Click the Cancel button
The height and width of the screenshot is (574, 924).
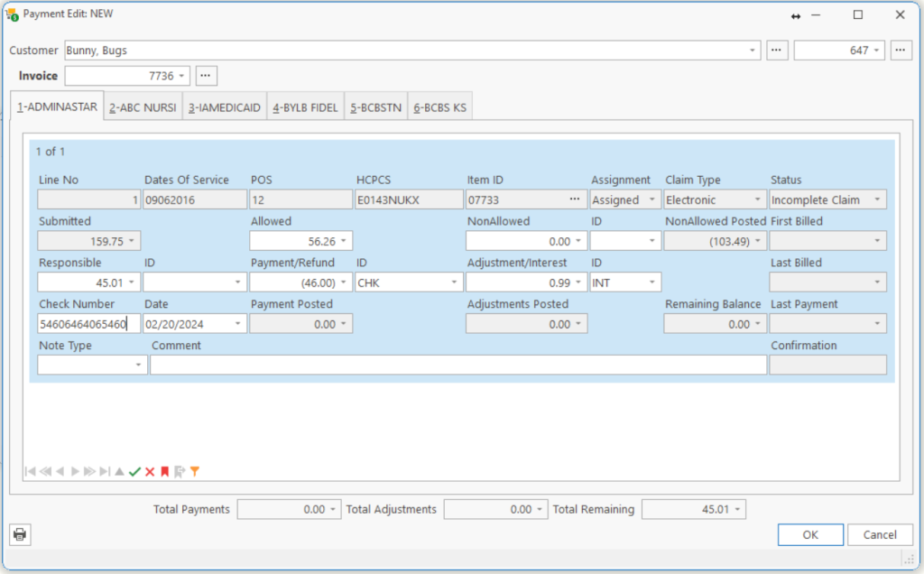(x=880, y=534)
